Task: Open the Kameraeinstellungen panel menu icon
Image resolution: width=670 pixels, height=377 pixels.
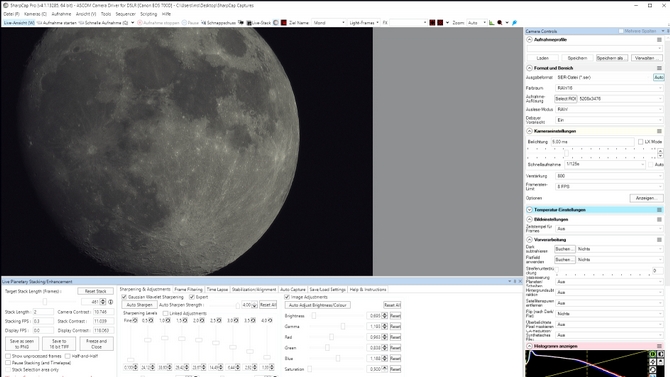Action: coord(659,131)
